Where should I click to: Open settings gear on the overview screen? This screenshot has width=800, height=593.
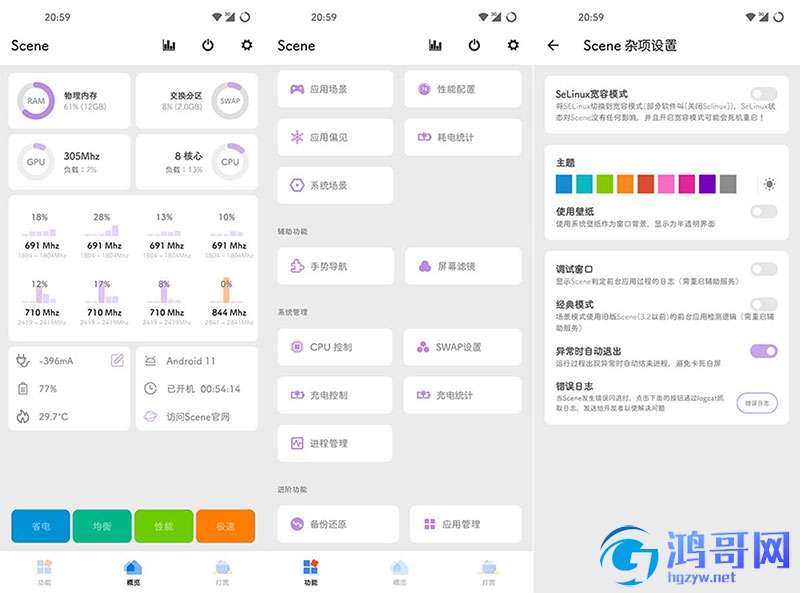246,45
